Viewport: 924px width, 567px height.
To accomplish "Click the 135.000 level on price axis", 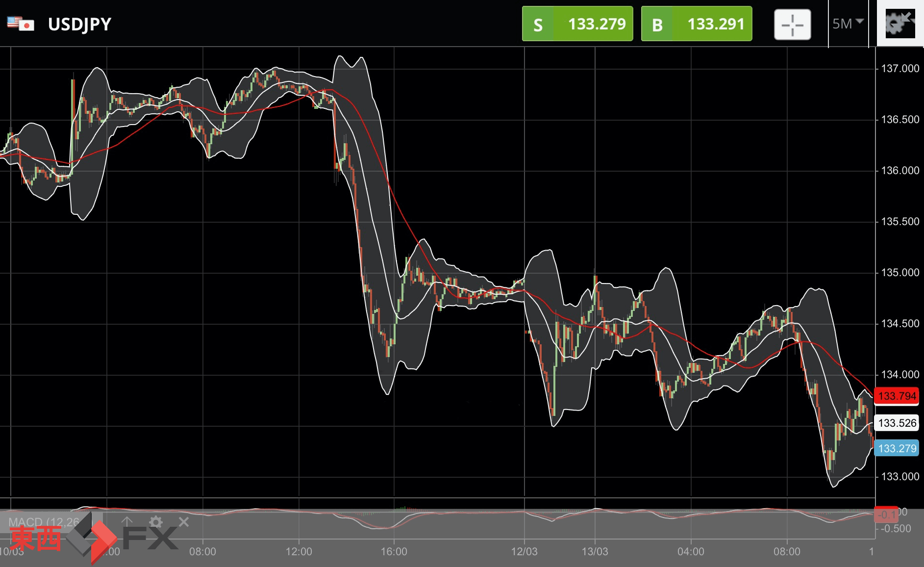I will click(x=900, y=273).
